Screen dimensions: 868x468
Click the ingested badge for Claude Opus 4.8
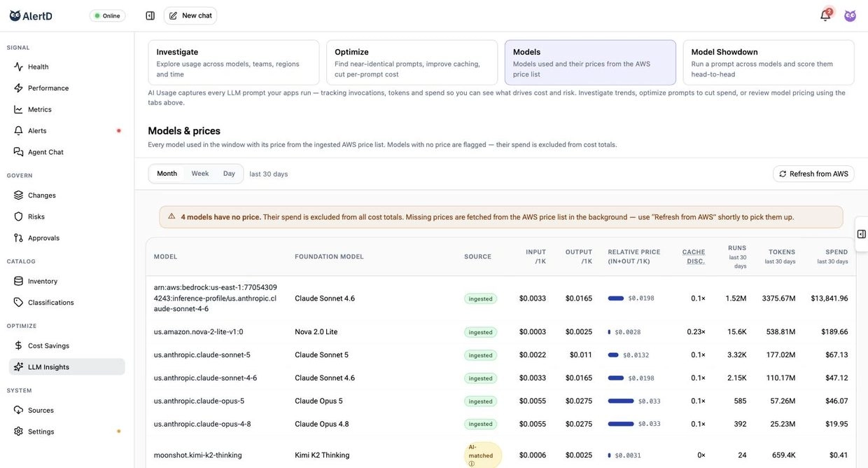pyautogui.click(x=480, y=424)
